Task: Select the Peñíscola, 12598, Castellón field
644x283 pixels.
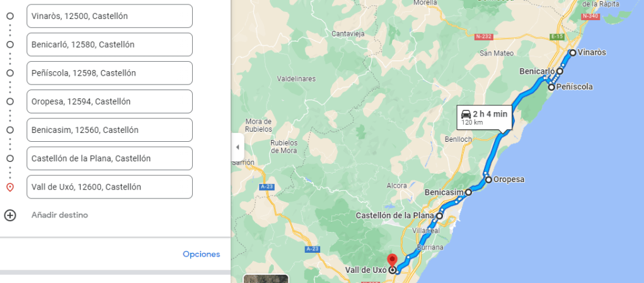Action: pos(110,73)
